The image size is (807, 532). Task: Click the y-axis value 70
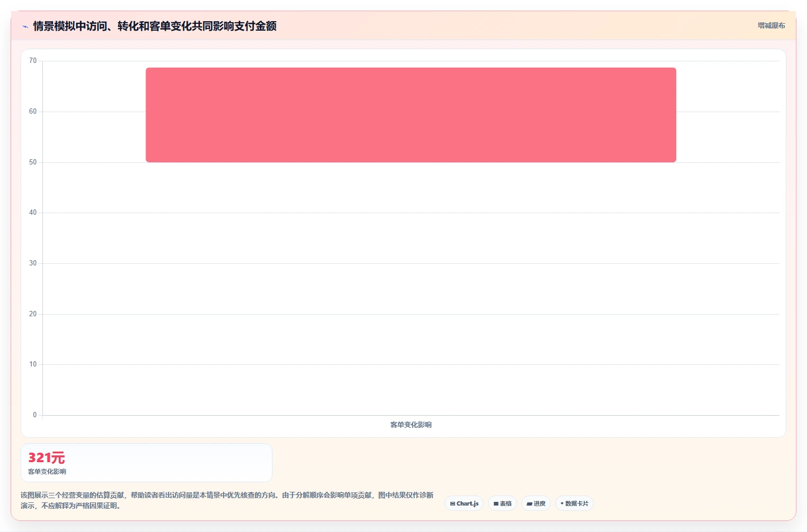[33, 61]
